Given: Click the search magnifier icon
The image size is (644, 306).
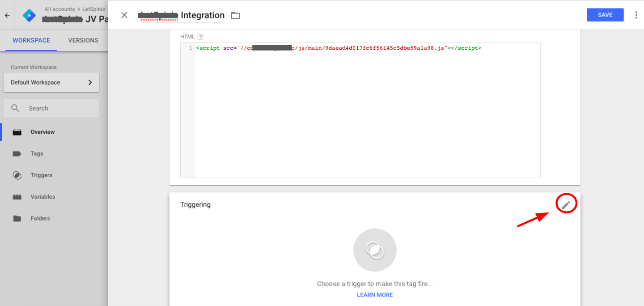Looking at the screenshot, I should click(x=15, y=108).
